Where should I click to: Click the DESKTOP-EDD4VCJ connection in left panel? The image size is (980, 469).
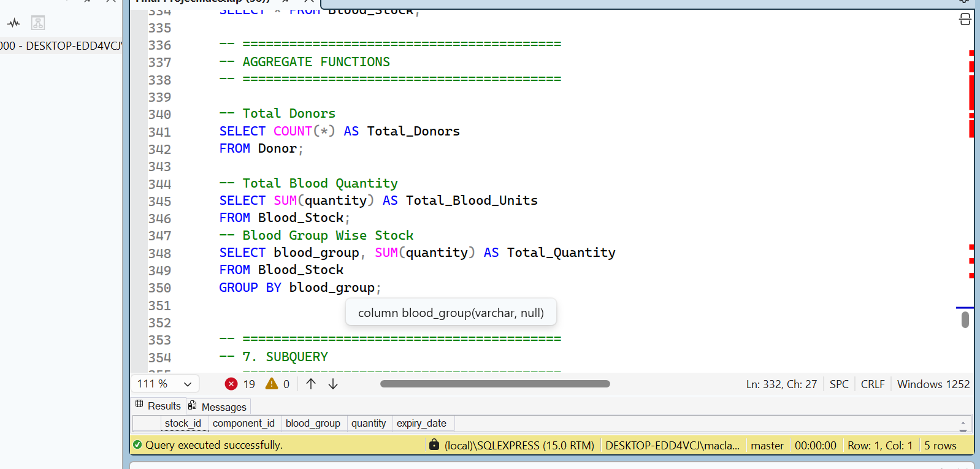point(61,46)
